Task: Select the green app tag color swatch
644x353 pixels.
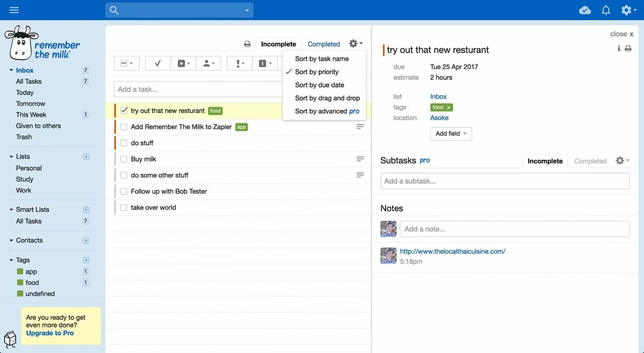Action: coord(20,271)
